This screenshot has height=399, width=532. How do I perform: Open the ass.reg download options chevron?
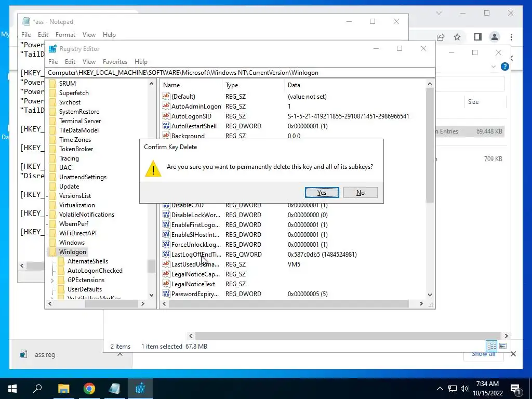click(120, 354)
